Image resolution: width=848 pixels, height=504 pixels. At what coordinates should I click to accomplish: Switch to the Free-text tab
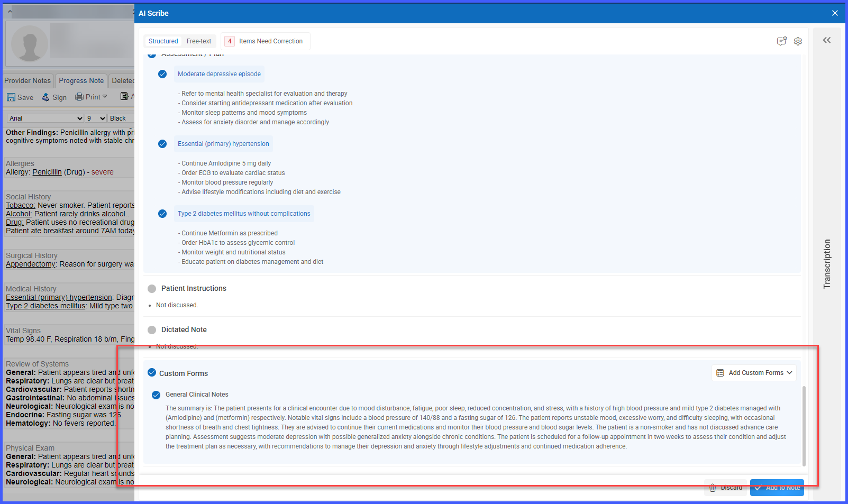click(x=199, y=41)
